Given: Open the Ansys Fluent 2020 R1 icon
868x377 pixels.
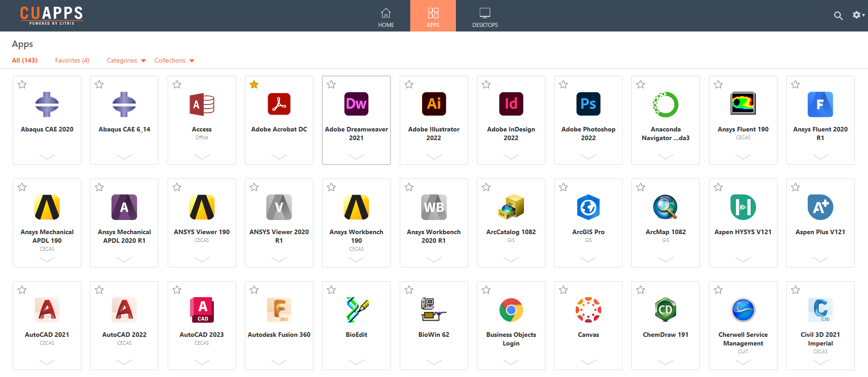Looking at the screenshot, I should pos(820,104).
